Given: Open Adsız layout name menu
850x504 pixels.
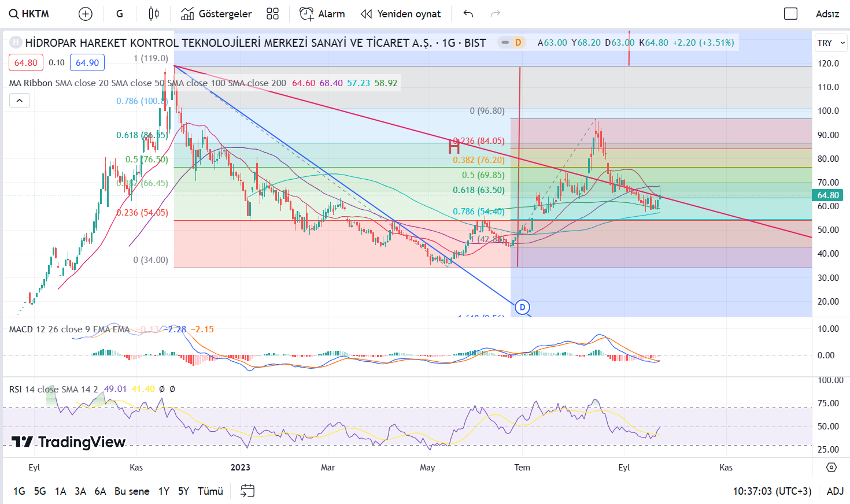Looking at the screenshot, I should 827,14.
